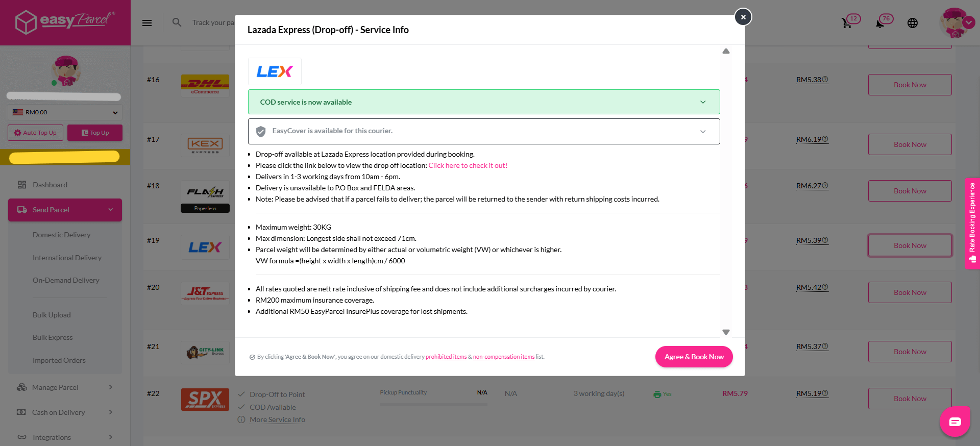The width and height of the screenshot is (980, 446).
Task: Book Now for SPX row #22
Action: (x=910, y=399)
